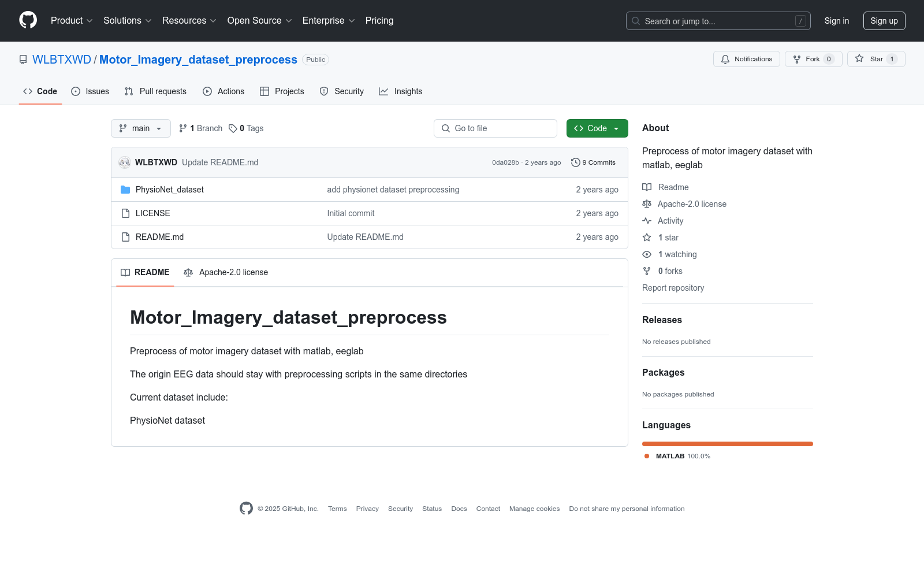The height and width of the screenshot is (578, 924).
Task: Click the 'Go to file' search field
Action: (x=495, y=128)
